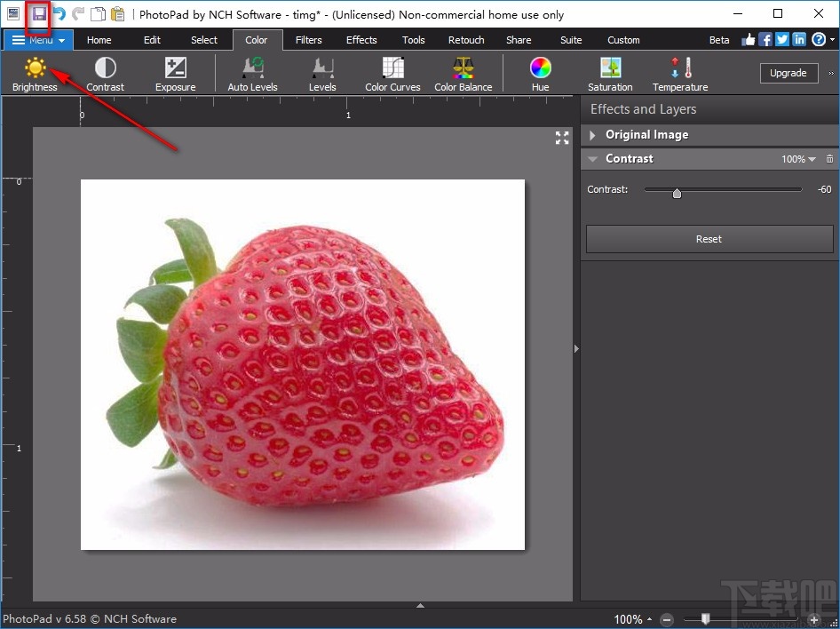Delete the Contrast layer with trash icon

[829, 159]
